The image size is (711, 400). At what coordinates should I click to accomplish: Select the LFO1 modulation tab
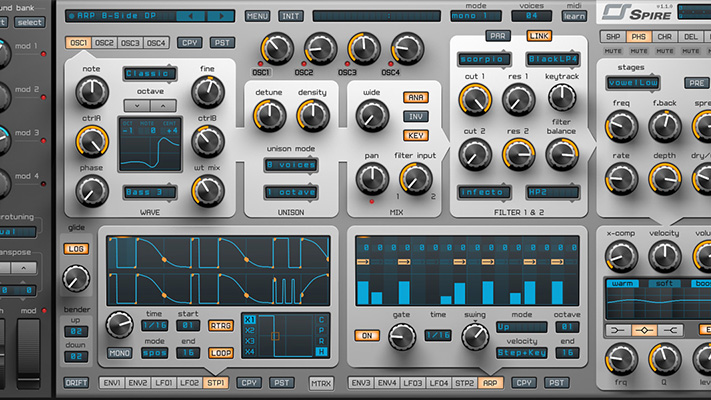[163, 383]
